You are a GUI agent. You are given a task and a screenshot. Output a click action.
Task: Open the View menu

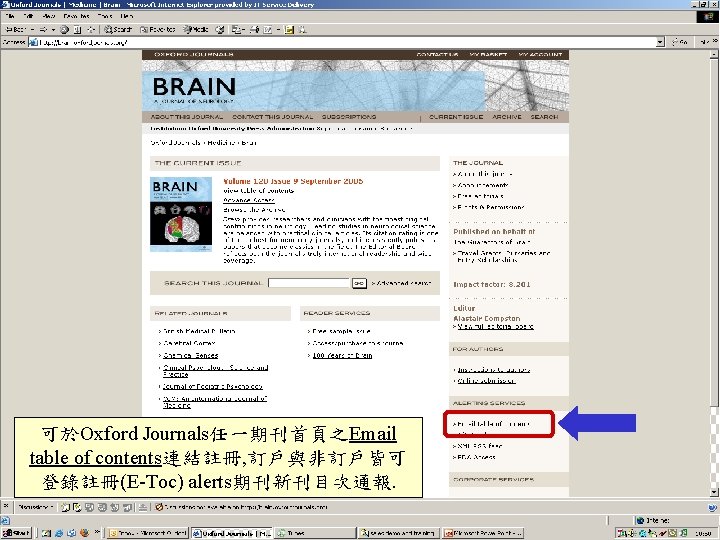click(x=49, y=16)
